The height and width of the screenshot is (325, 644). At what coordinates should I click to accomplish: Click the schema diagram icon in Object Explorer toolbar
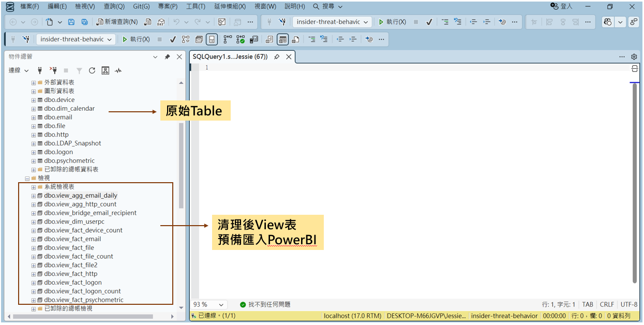pyautogui.click(x=106, y=70)
